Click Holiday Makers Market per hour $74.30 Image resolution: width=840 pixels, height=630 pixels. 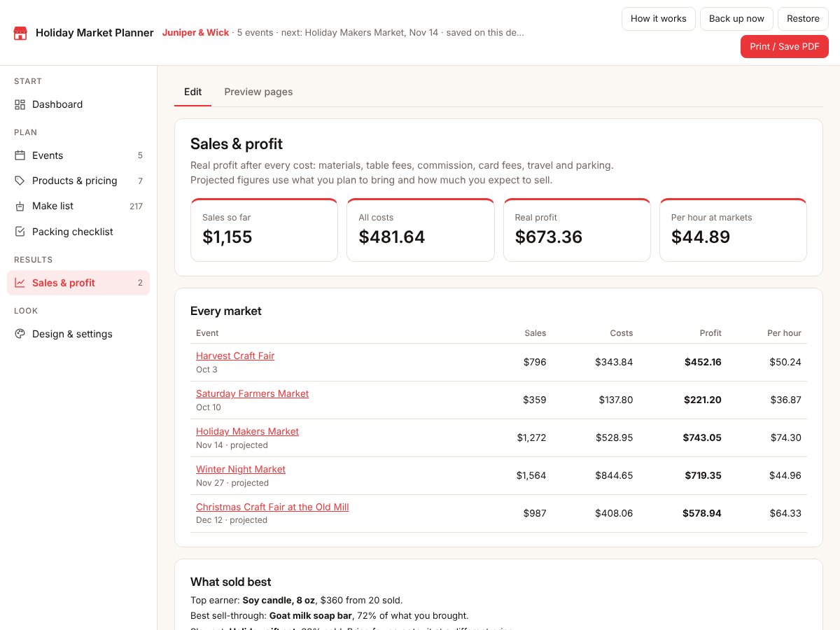pyautogui.click(x=785, y=437)
